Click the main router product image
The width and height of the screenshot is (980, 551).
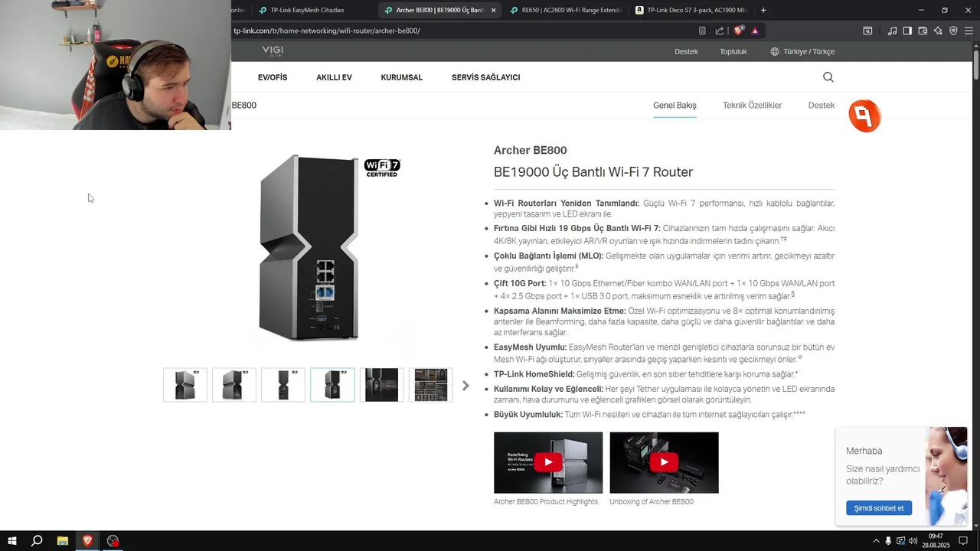(x=309, y=248)
